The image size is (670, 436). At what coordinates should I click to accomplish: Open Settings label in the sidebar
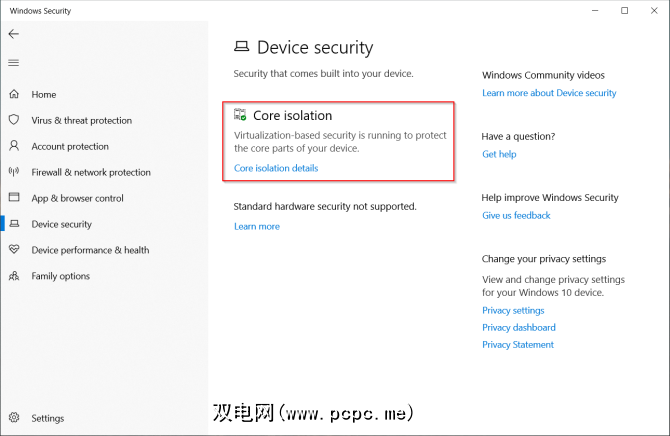click(47, 418)
